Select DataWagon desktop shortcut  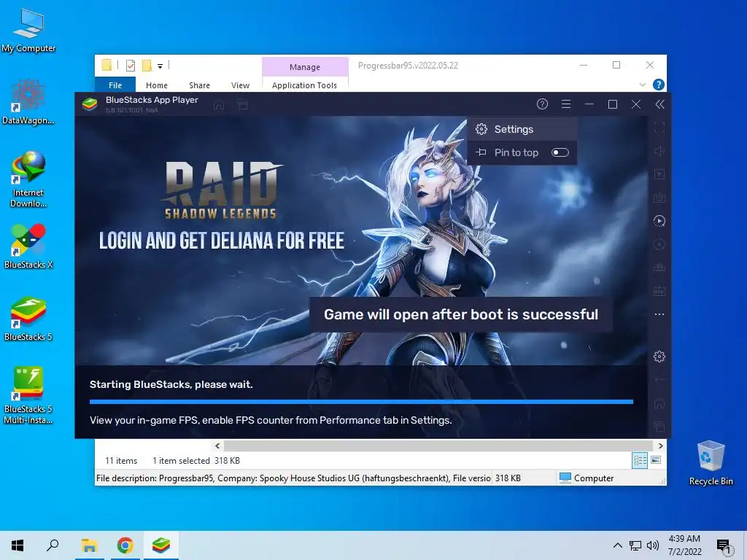[28, 102]
